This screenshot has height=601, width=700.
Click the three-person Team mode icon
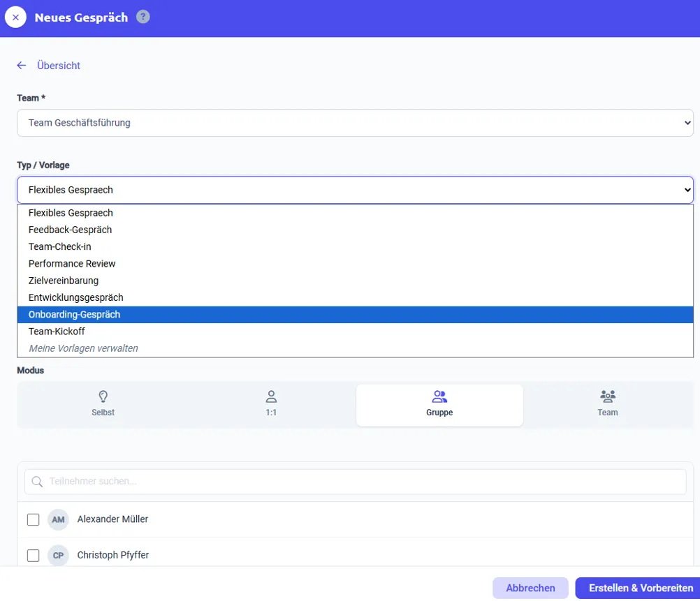(x=608, y=396)
